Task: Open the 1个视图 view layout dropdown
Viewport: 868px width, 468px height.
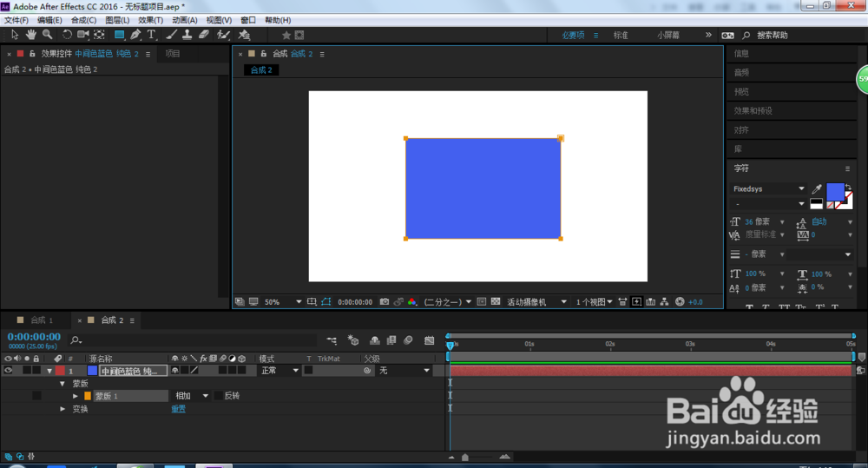Action: [x=594, y=302]
